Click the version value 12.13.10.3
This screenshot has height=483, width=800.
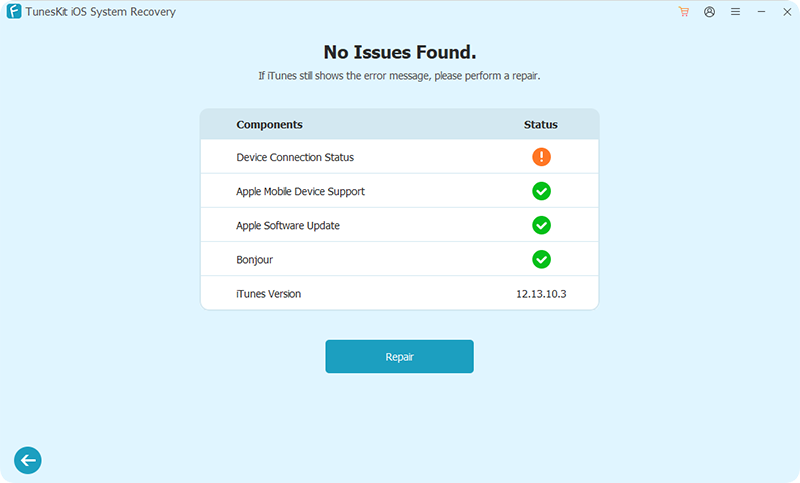tap(541, 294)
